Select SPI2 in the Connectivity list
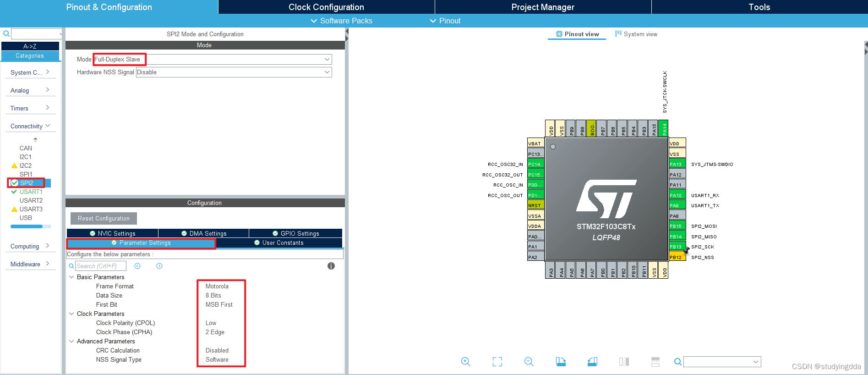The width and height of the screenshot is (868, 375). point(27,183)
